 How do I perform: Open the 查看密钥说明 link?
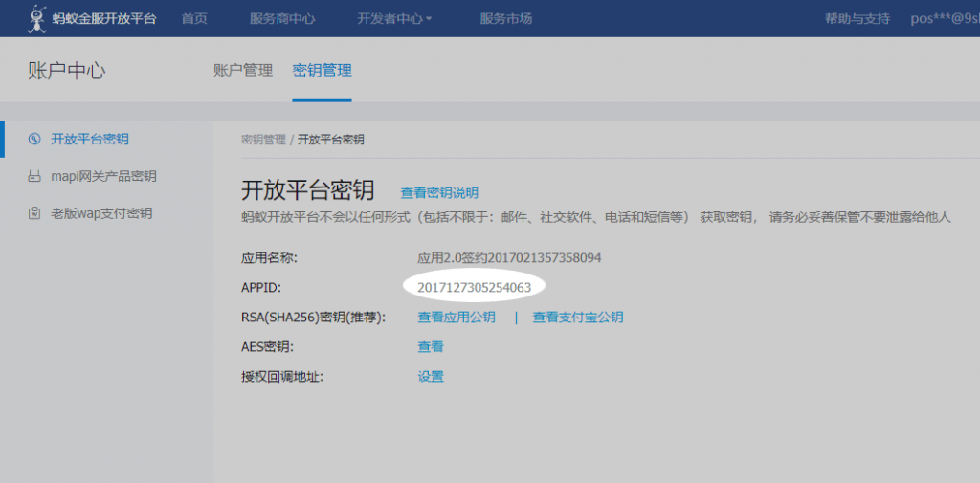click(439, 193)
